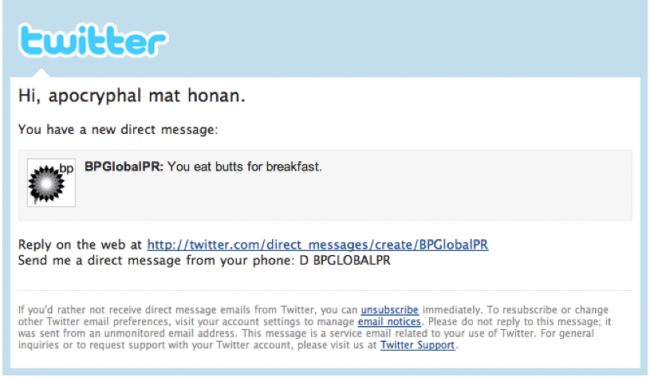Open the BPGlobalPR sunburst avatar image
The width and height of the screenshot is (650, 377).
tap(51, 182)
